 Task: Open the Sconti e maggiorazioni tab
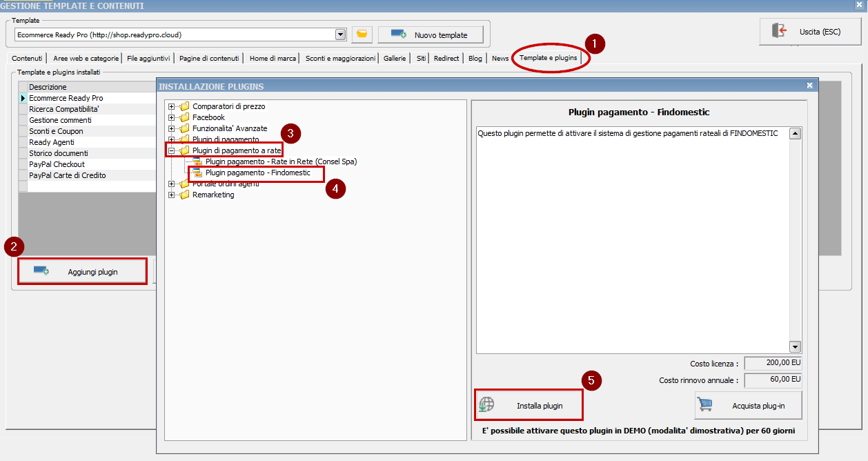click(x=340, y=59)
